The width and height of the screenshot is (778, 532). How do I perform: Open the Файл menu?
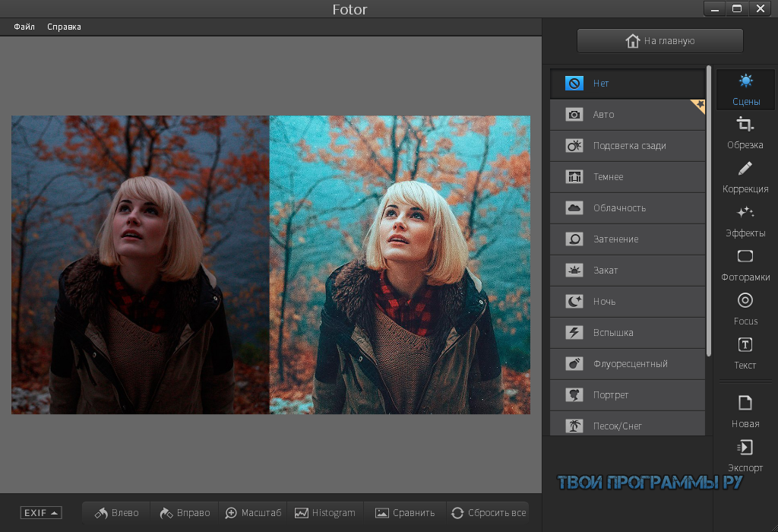click(24, 27)
